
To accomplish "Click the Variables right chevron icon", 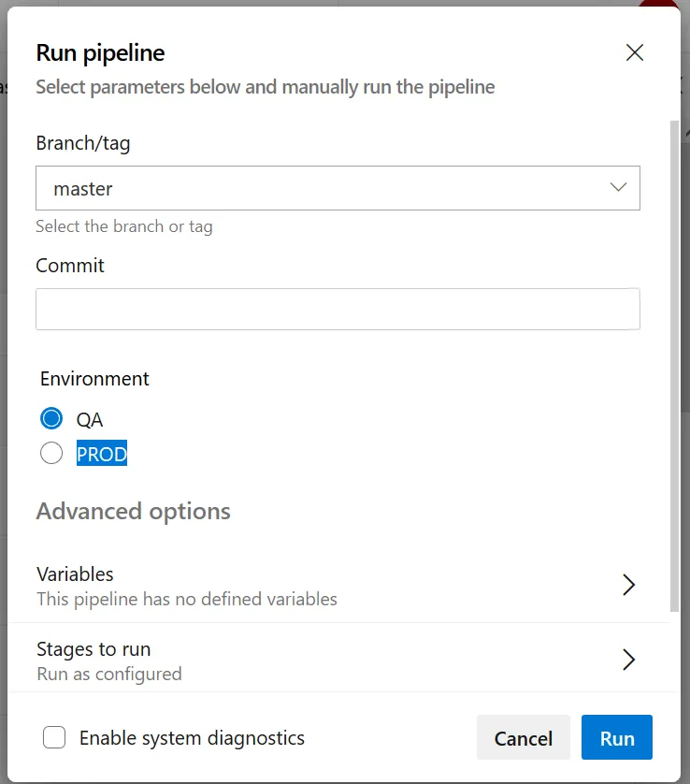I will point(628,585).
